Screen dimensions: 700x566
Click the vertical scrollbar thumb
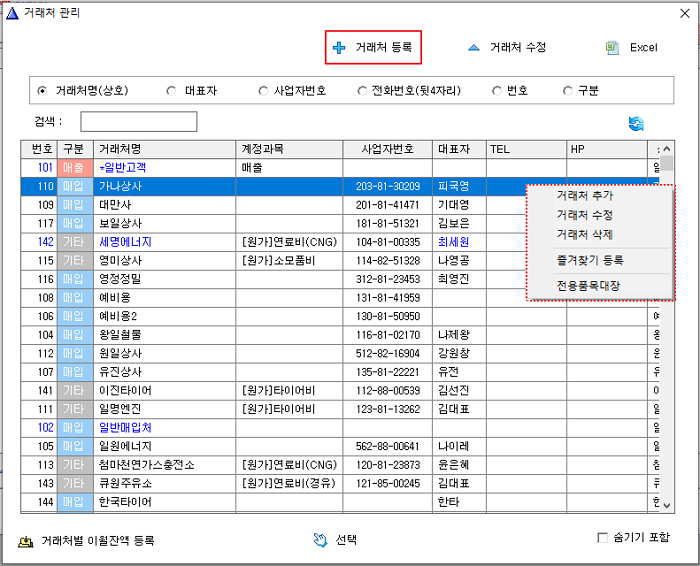(667, 163)
